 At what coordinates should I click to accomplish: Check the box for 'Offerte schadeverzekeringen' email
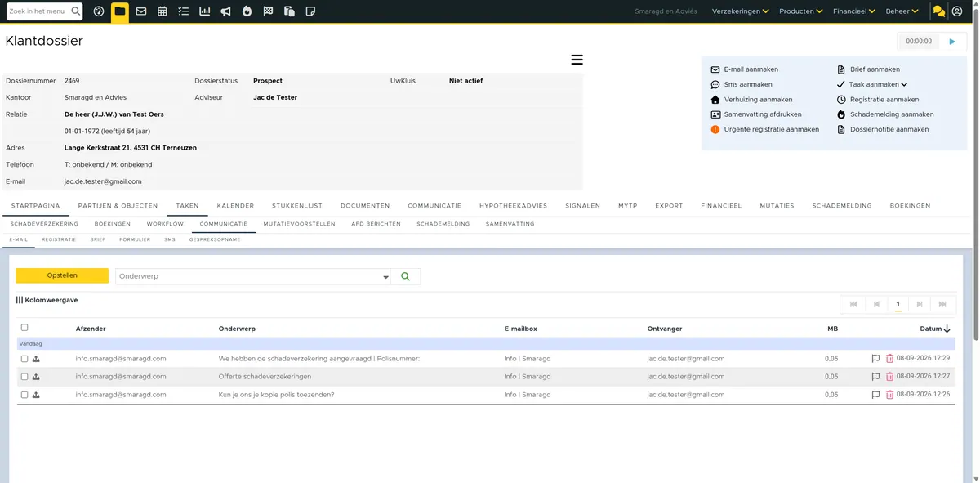coord(24,377)
